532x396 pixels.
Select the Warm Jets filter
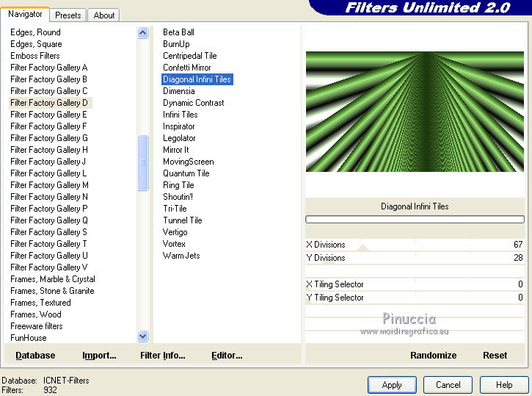[x=181, y=256]
